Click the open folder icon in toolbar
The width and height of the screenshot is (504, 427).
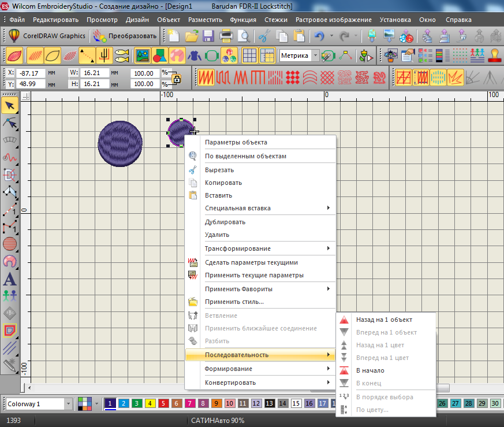(x=191, y=36)
